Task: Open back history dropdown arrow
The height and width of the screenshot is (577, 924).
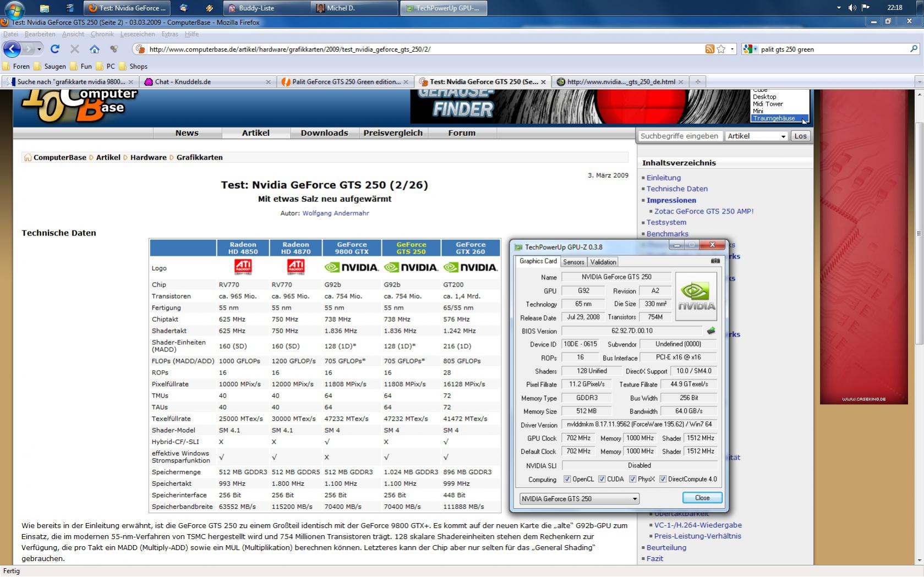Action: coord(39,49)
